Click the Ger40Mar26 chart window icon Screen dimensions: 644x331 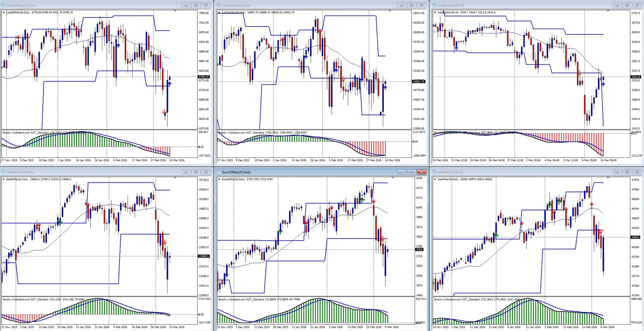click(3, 172)
